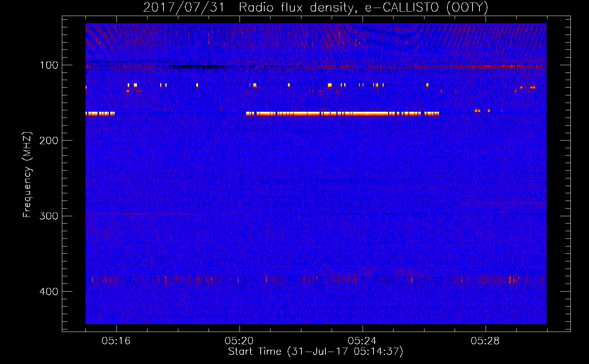This screenshot has width=589, height=364.
Task: Click the plot title "2017/07/31 Radio flux density, e-CALLISTO (OOTY)"
Action: tap(316, 7)
